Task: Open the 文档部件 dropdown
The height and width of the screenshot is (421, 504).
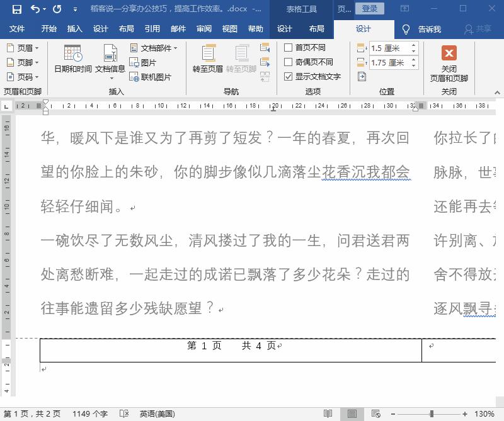Action: [155, 47]
